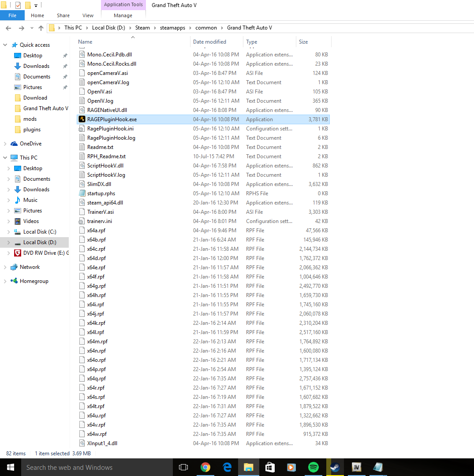Click the Application Tools contextual tab
Screen dimensions: 474x476
tap(123, 4)
